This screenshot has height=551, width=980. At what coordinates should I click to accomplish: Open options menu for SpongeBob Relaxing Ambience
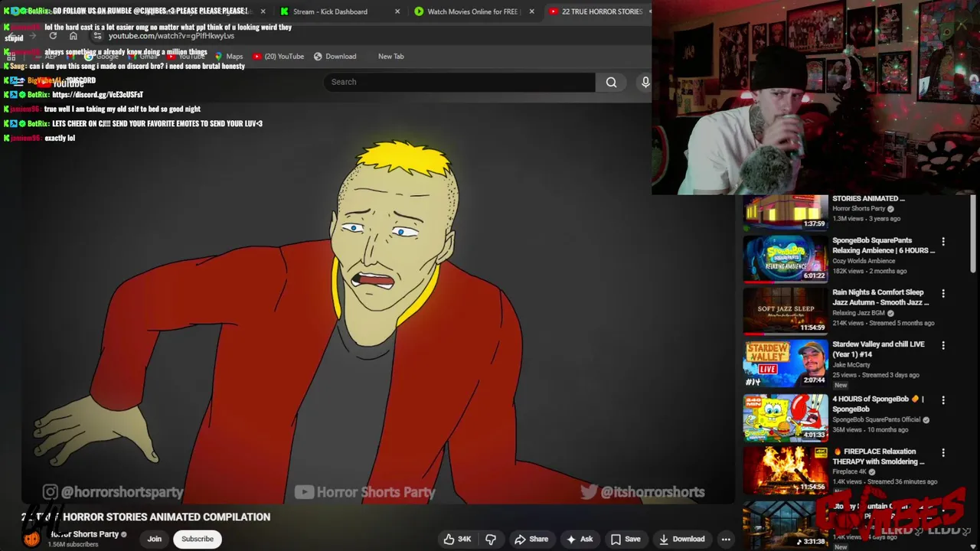(x=943, y=241)
